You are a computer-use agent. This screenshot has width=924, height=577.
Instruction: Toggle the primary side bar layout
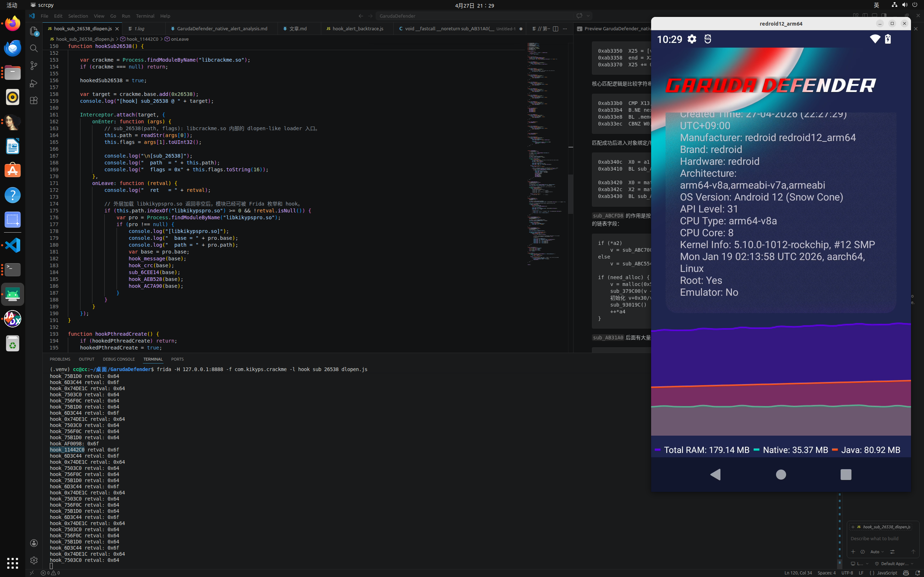(865, 16)
